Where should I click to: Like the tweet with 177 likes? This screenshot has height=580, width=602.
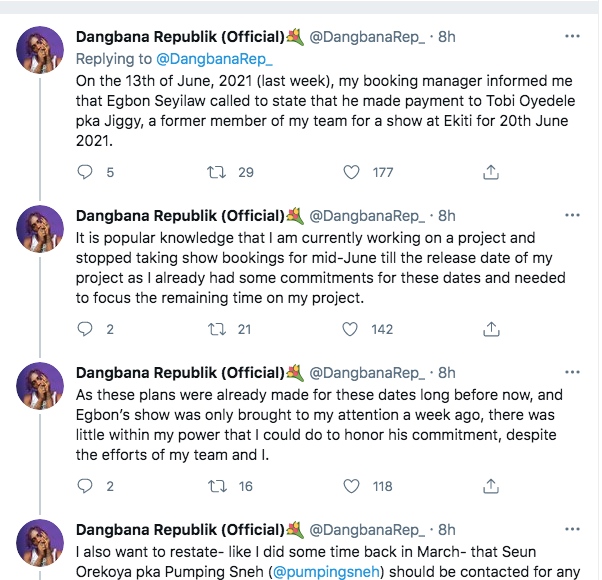point(352,172)
